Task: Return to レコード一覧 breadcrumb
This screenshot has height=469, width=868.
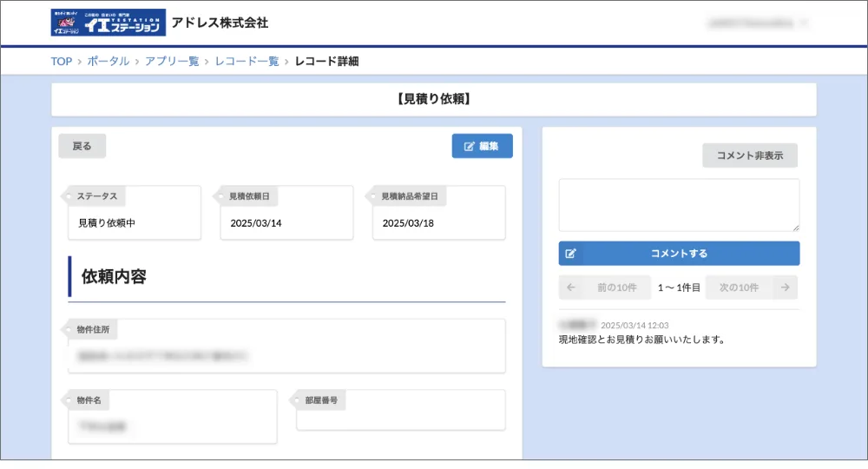Action: (x=247, y=62)
